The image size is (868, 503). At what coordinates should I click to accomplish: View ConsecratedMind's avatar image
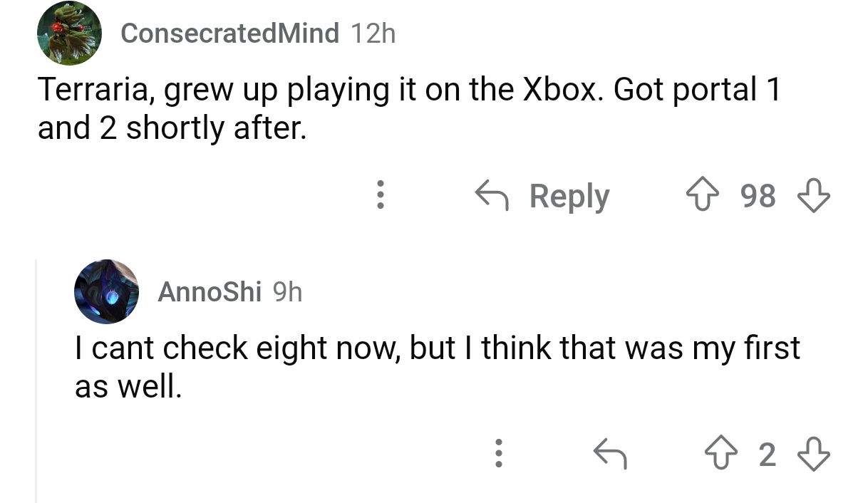click(69, 33)
